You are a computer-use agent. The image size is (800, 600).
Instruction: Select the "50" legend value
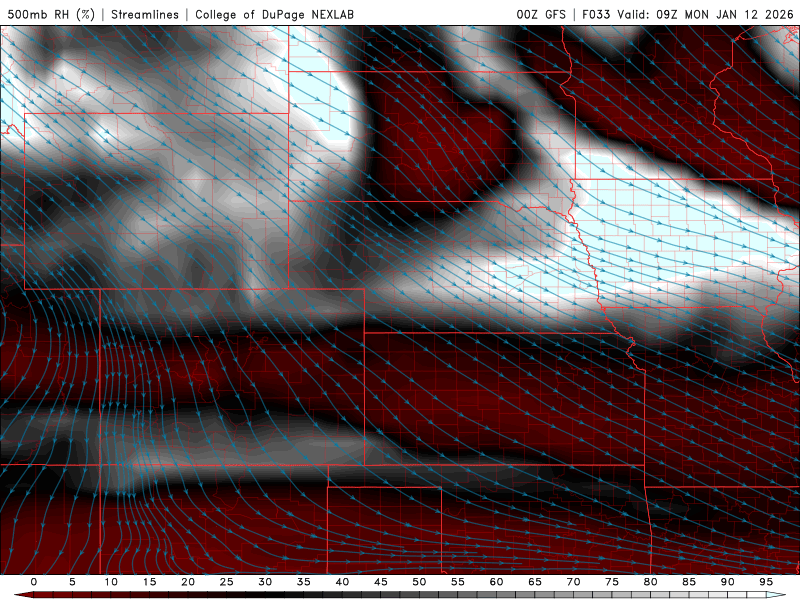click(419, 582)
